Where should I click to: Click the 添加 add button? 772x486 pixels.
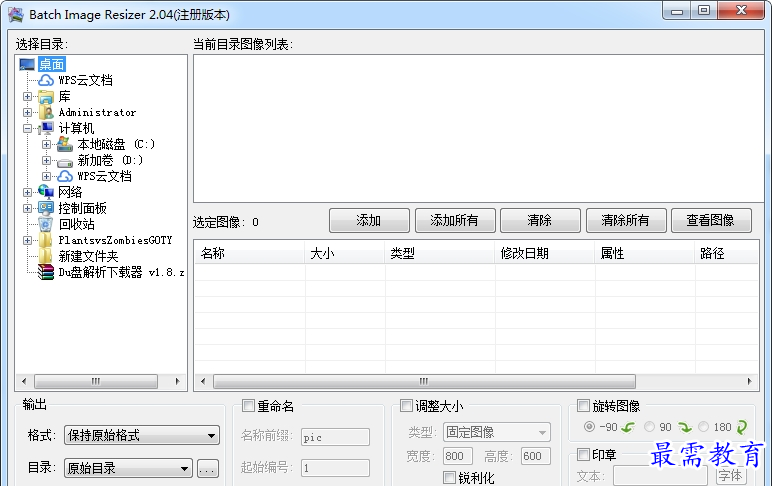point(369,220)
